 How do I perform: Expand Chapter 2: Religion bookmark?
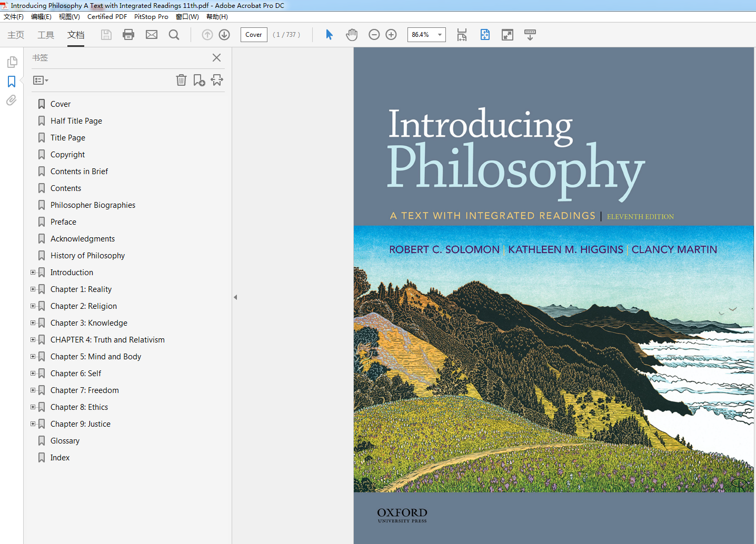(33, 306)
